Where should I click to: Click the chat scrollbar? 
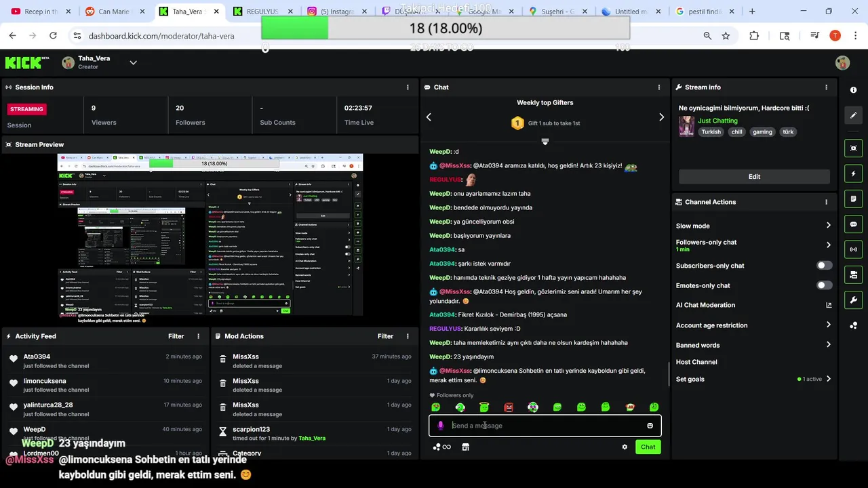669,373
